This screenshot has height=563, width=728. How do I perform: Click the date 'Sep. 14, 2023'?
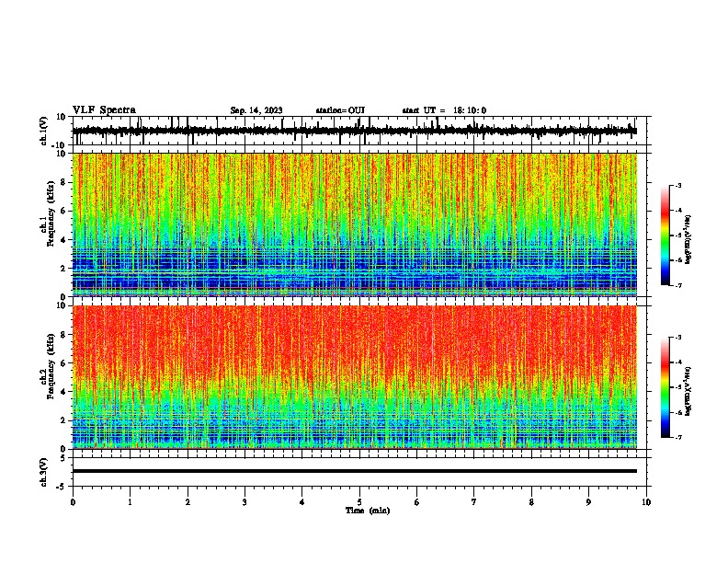(256, 110)
